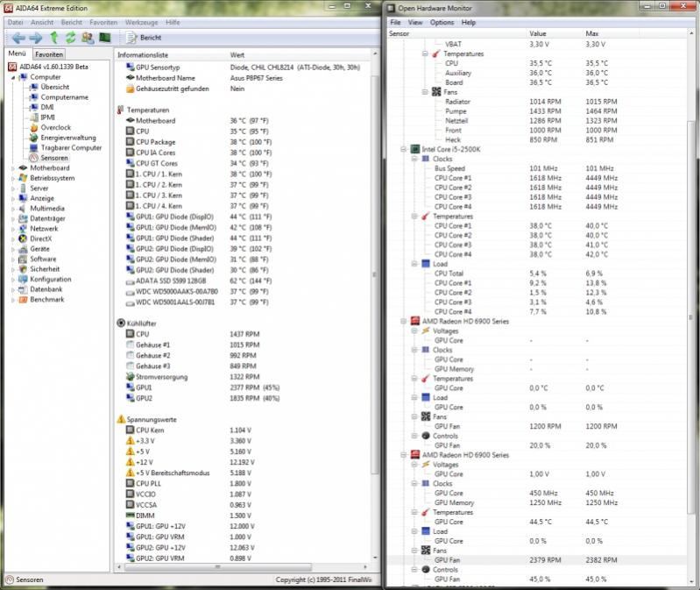Image resolution: width=700 pixels, height=590 pixels.
Task: Expand the Datenträger tree node
Action: coord(13,219)
